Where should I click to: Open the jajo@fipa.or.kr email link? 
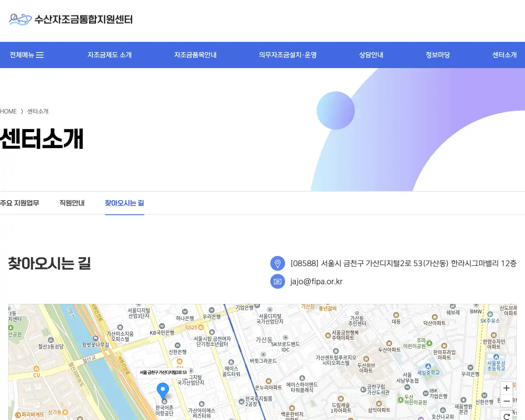click(x=316, y=281)
